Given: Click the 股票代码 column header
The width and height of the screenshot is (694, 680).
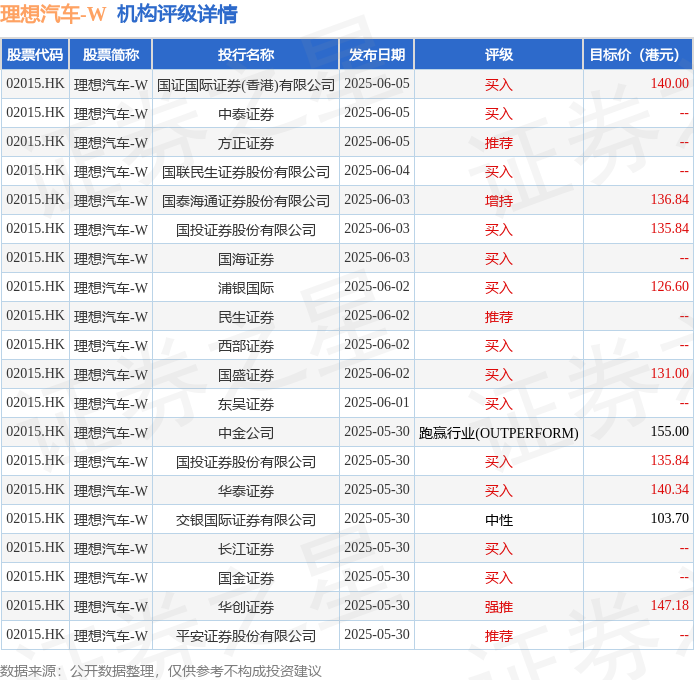Looking at the screenshot, I should (x=35, y=54).
